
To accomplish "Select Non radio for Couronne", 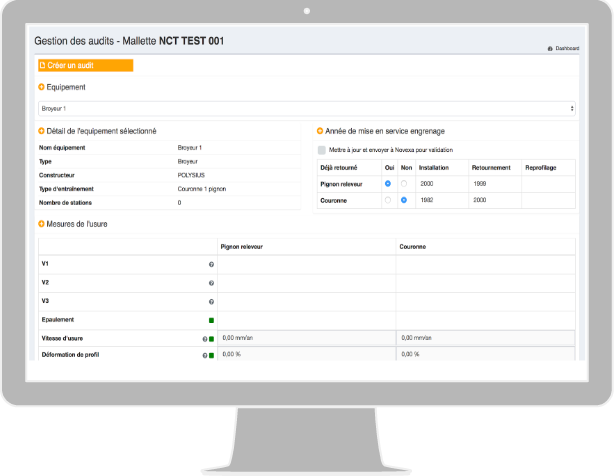I will tap(404, 200).
